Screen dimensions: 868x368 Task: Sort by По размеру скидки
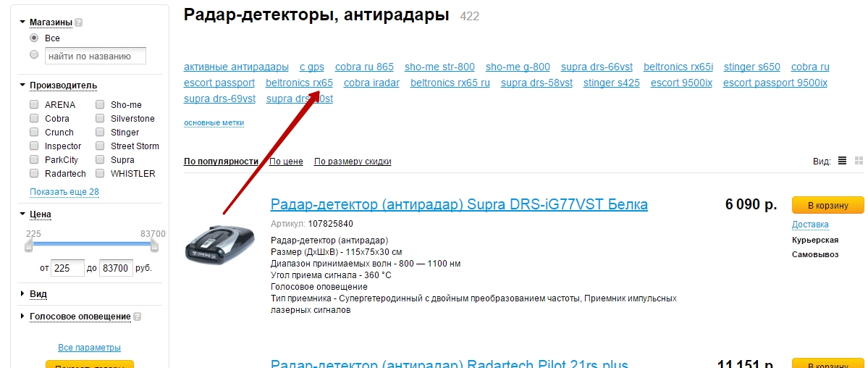(x=353, y=162)
